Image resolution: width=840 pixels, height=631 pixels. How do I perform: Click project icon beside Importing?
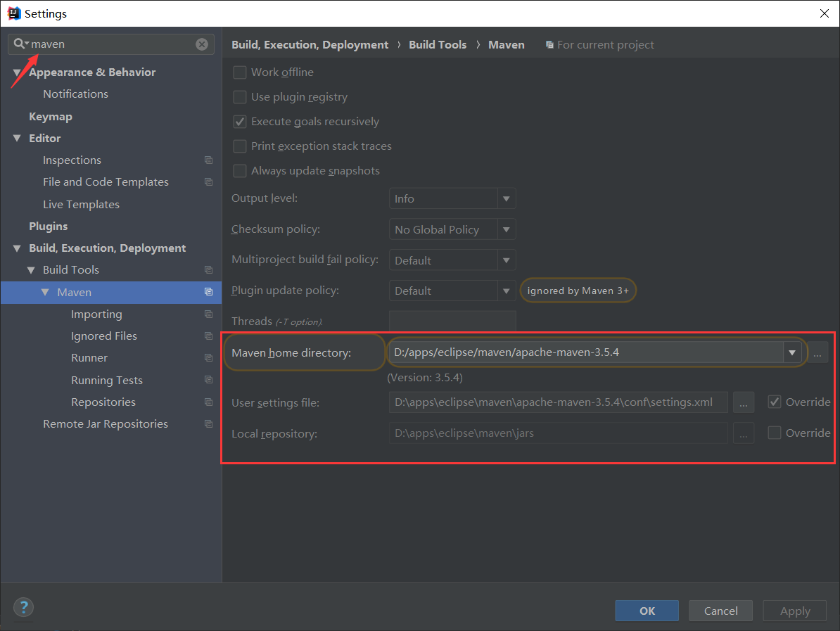point(208,314)
